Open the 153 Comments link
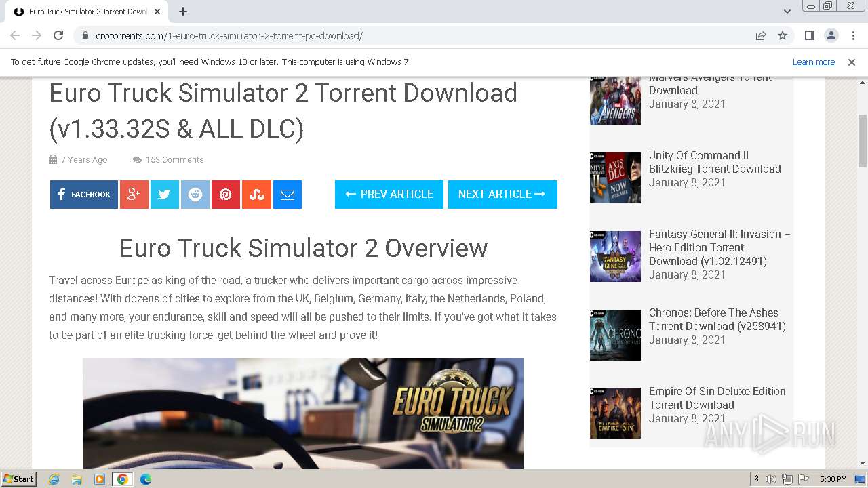This screenshot has height=488, width=868. click(174, 160)
